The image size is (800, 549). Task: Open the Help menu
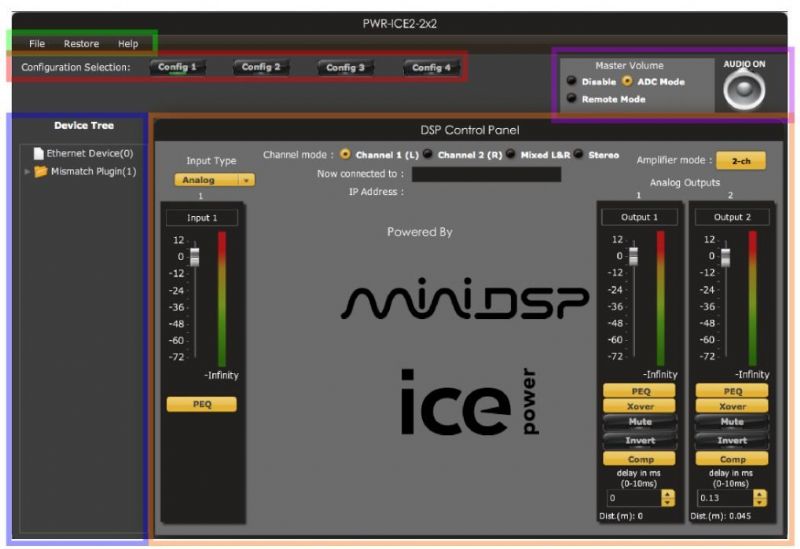coord(128,44)
